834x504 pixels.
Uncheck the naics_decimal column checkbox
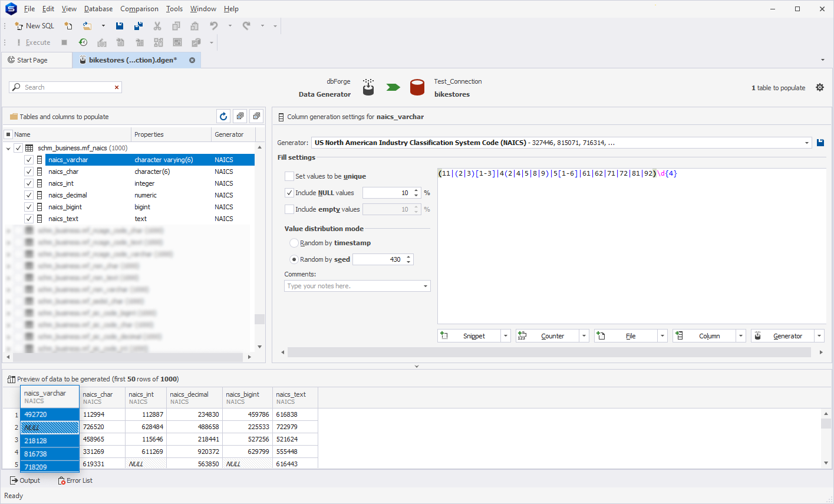[x=28, y=195]
